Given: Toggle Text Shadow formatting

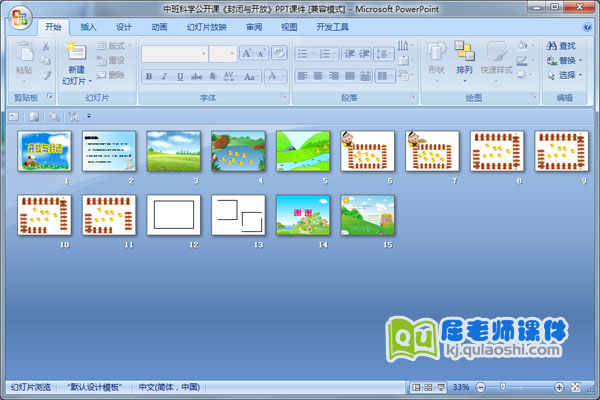Looking at the screenshot, I should (213, 77).
